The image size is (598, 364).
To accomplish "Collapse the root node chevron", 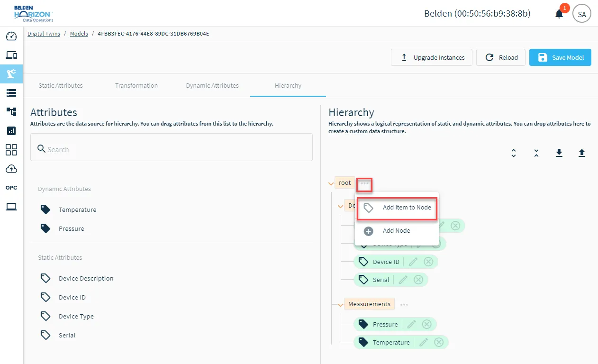I will click(331, 183).
